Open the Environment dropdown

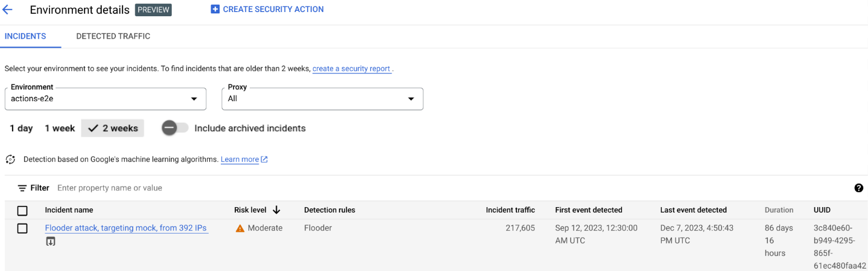(x=106, y=99)
